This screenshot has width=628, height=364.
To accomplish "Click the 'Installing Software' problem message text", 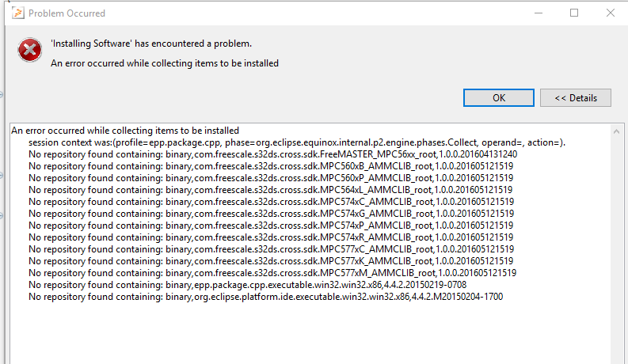I will (151, 44).
